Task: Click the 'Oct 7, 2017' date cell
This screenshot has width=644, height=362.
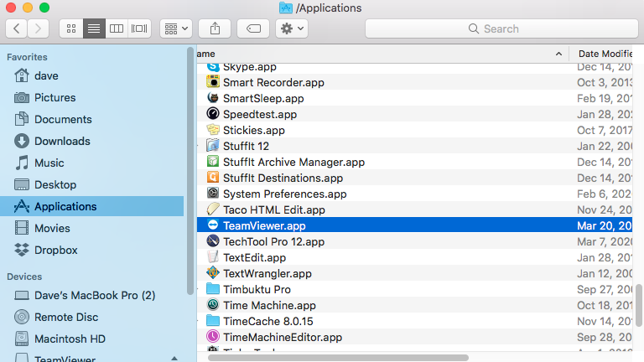Action: (x=605, y=130)
